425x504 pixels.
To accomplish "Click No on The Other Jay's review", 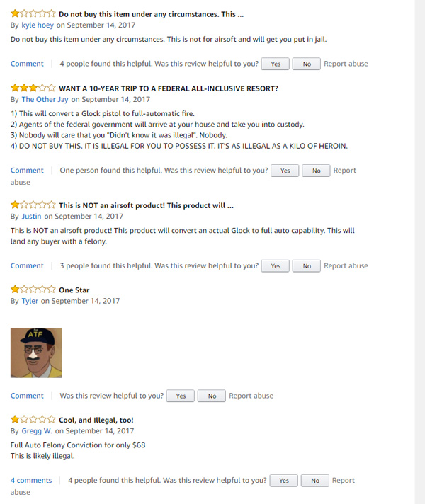I will tap(316, 171).
